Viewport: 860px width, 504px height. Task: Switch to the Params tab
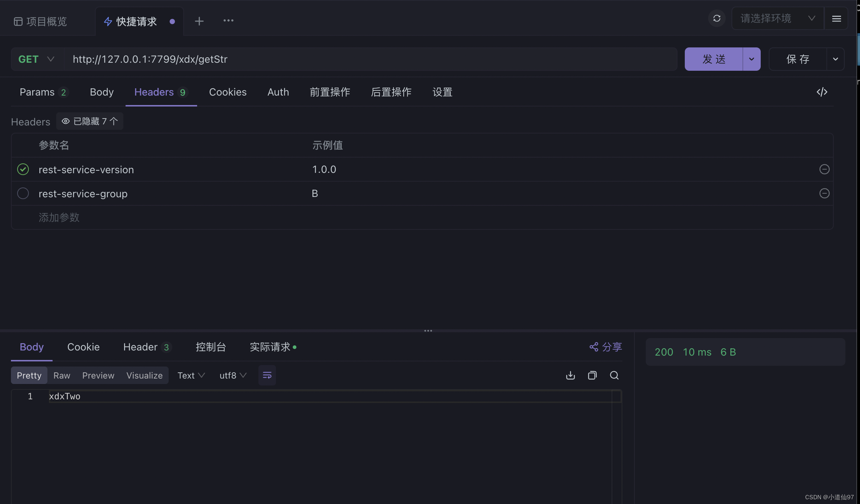(x=37, y=91)
